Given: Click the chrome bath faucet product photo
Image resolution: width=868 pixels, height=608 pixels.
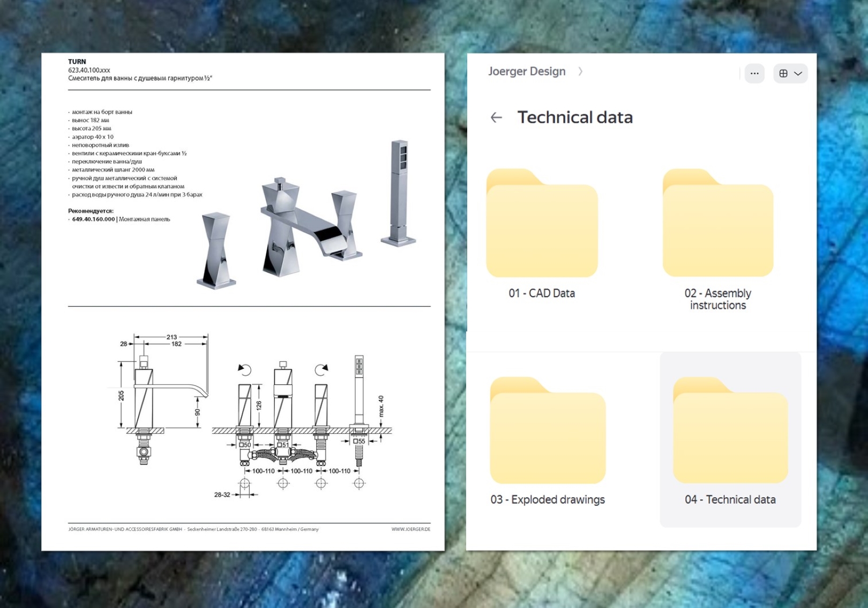Looking at the screenshot, I should [305, 228].
